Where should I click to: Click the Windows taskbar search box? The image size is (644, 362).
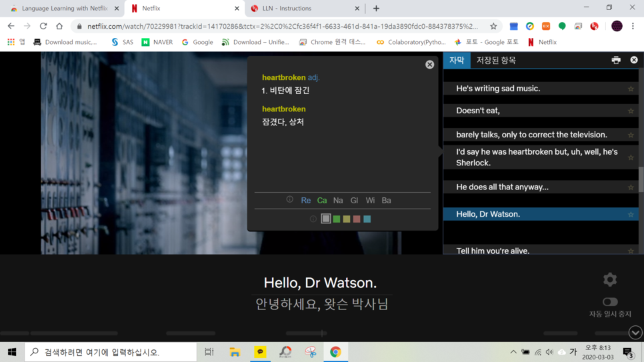tap(111, 352)
